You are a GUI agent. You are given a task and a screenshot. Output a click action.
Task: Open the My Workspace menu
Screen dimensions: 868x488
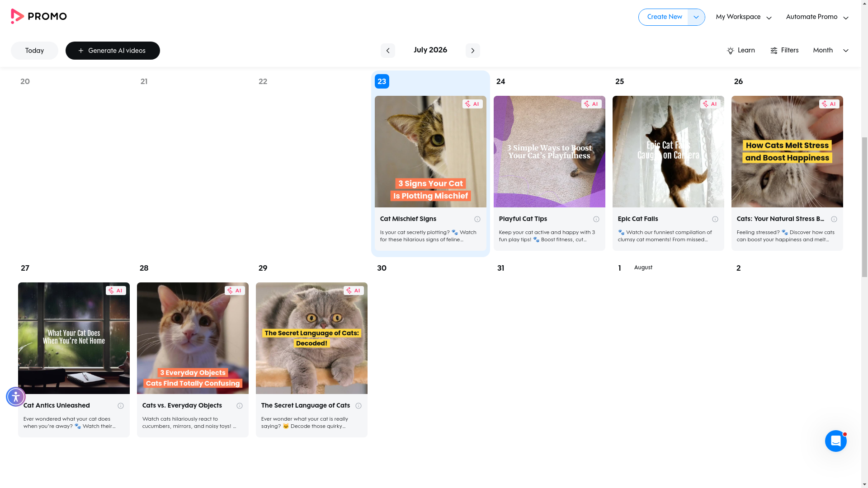tap(744, 17)
